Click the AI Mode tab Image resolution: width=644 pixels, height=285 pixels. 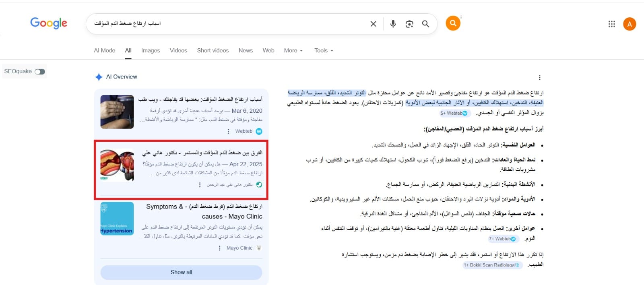click(x=105, y=51)
